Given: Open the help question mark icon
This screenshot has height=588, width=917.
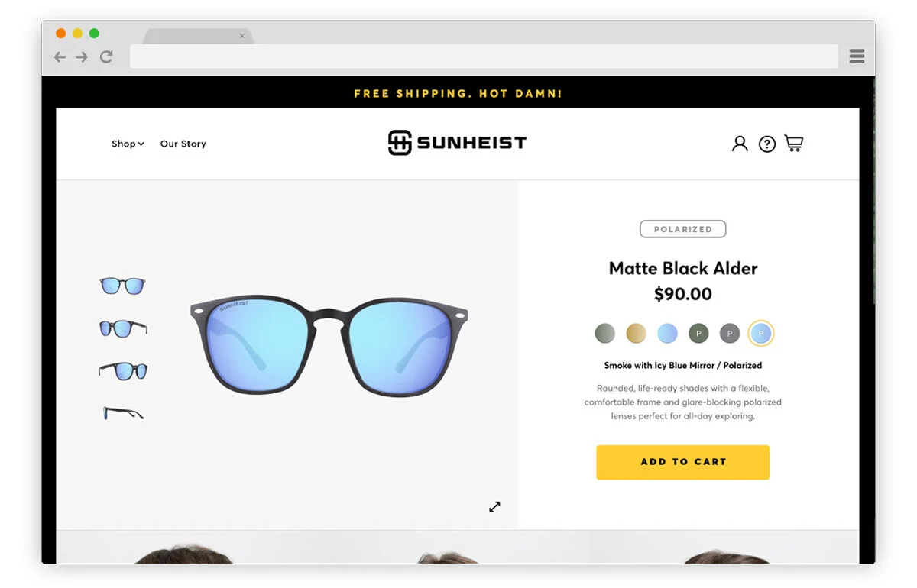Looking at the screenshot, I should 767,144.
